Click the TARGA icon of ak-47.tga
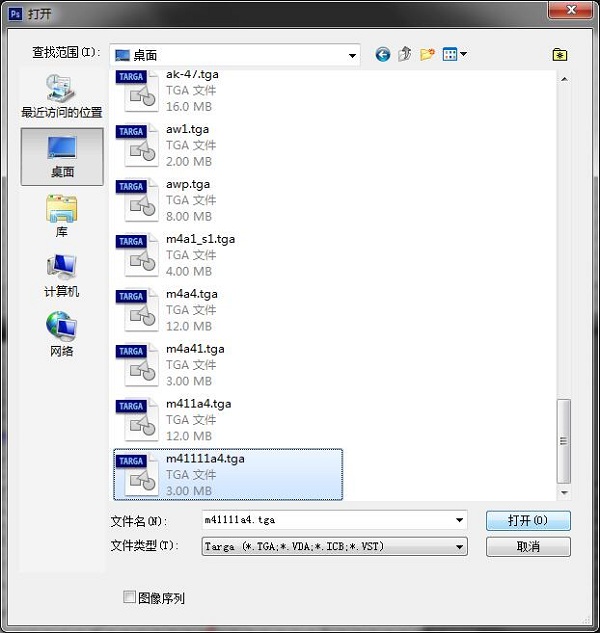The width and height of the screenshot is (600, 633). pos(136,91)
